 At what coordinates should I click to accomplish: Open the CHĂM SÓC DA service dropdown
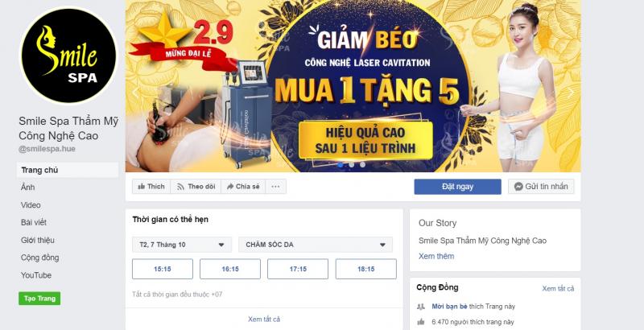tap(316, 245)
